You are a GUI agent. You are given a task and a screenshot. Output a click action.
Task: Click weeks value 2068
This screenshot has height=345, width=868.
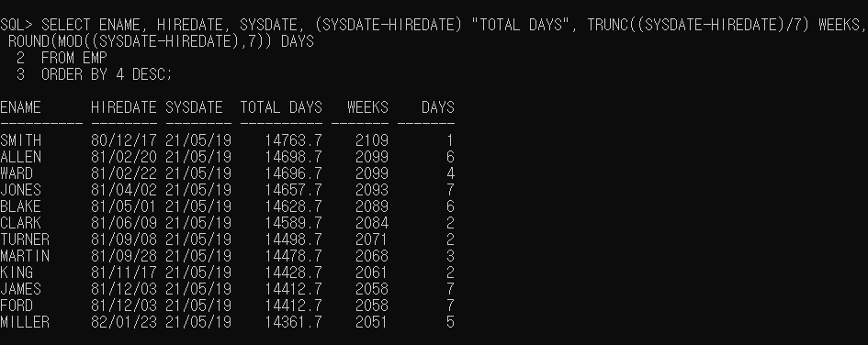pyautogui.click(x=372, y=257)
